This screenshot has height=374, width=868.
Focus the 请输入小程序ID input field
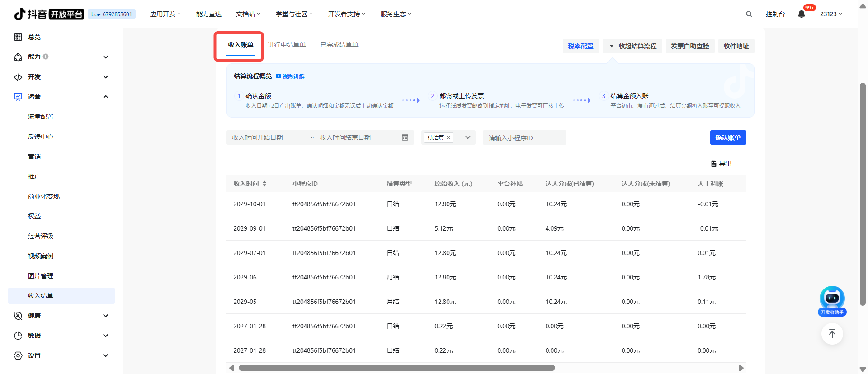tap(524, 137)
